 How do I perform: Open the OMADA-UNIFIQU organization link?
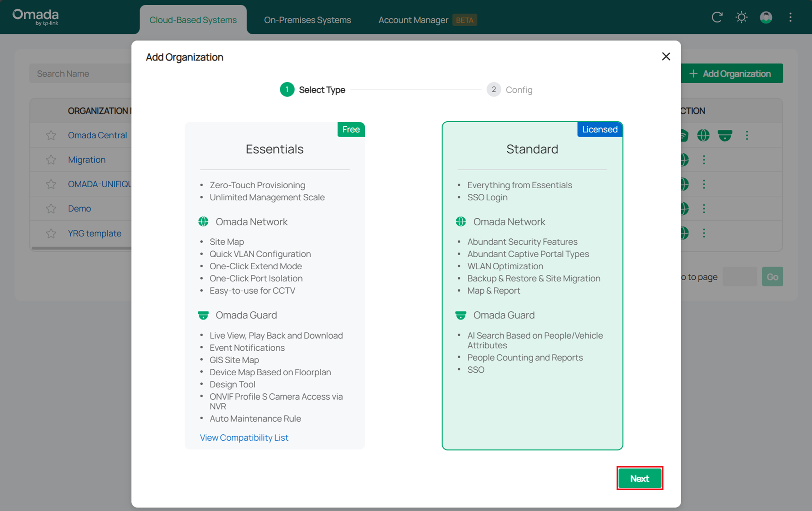tap(99, 184)
